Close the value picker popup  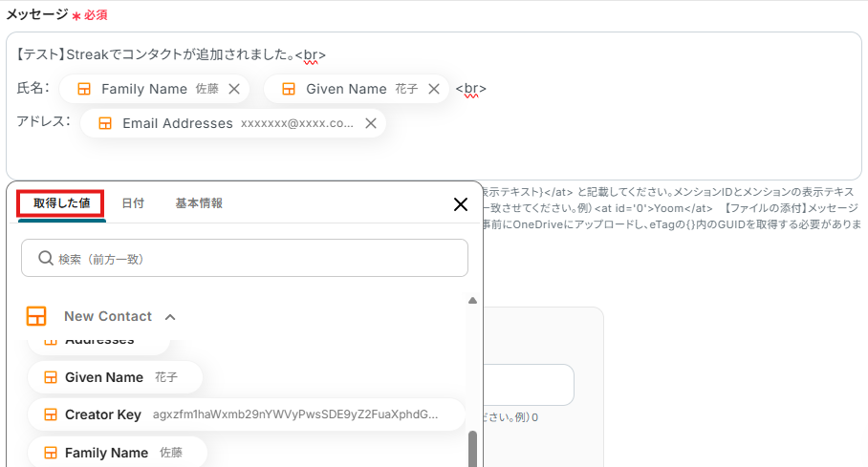461,204
